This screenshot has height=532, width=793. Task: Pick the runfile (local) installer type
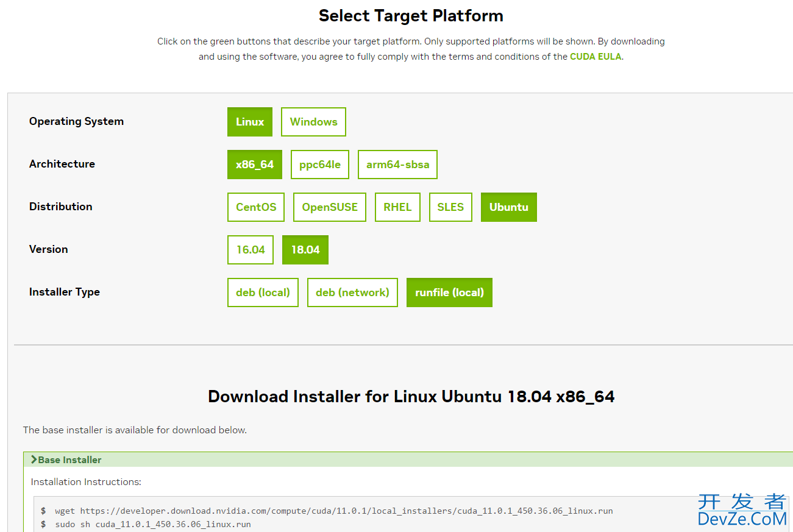[449, 293]
